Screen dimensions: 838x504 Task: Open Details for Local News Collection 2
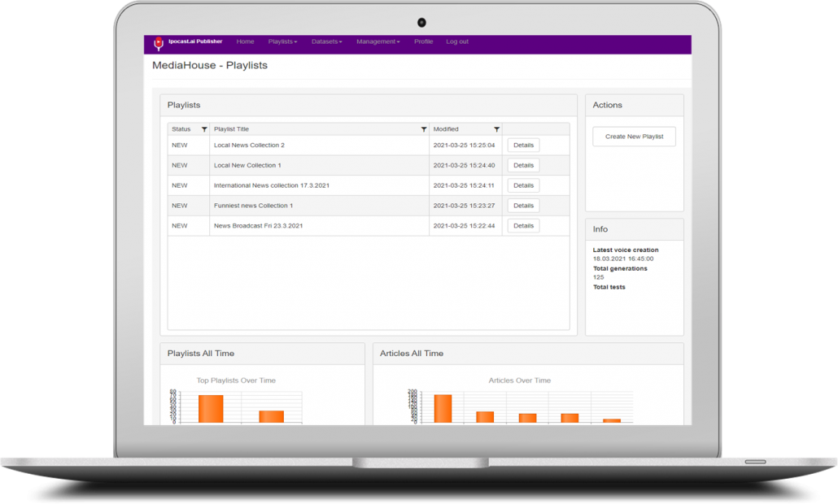pyautogui.click(x=523, y=146)
